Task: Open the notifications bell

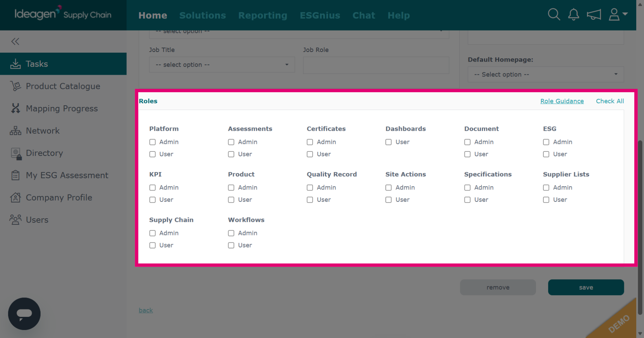Action: [574, 14]
